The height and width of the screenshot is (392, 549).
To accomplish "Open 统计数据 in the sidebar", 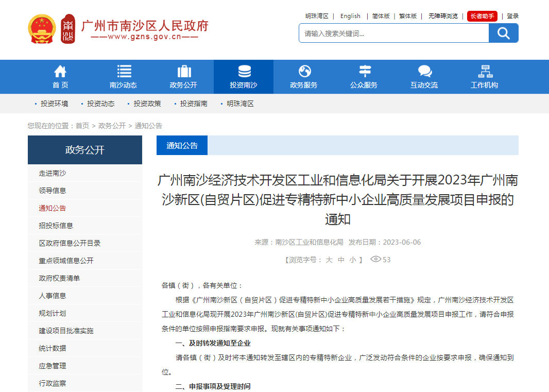I will coord(53,348).
